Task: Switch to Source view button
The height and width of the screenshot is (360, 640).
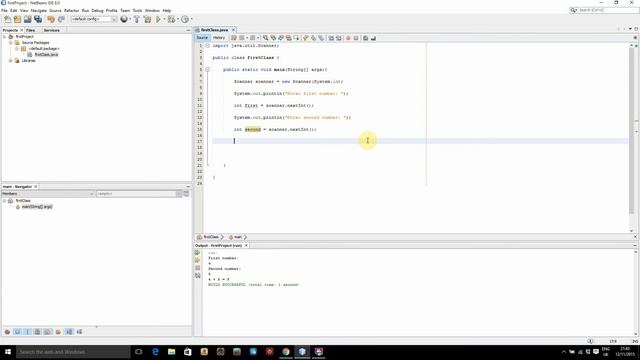Action: click(x=202, y=38)
